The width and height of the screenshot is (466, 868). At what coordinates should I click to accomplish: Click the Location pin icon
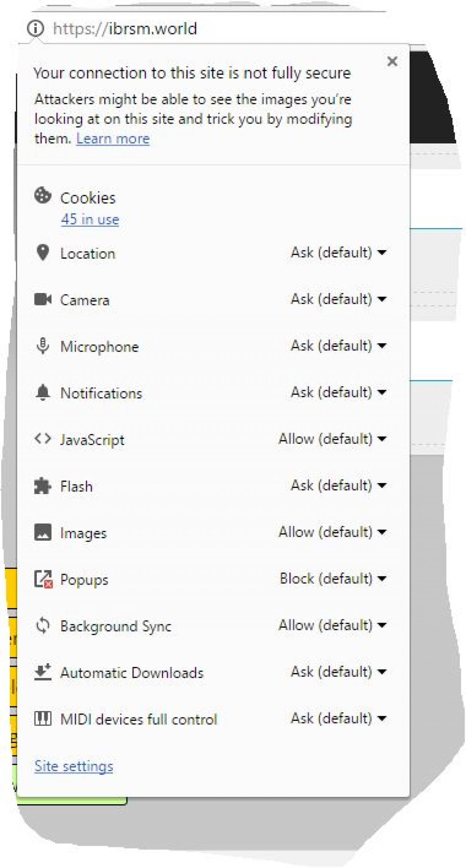pyautogui.click(x=43, y=252)
